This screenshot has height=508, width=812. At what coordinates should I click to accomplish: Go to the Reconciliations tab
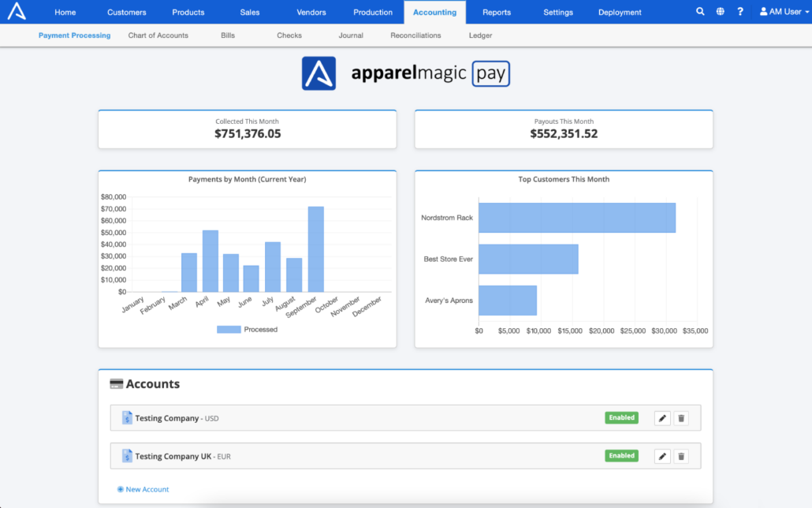point(415,35)
